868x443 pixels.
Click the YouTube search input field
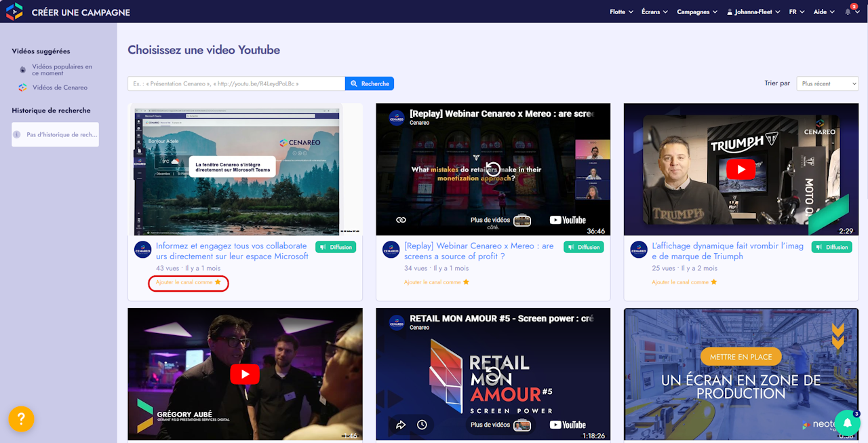(236, 83)
